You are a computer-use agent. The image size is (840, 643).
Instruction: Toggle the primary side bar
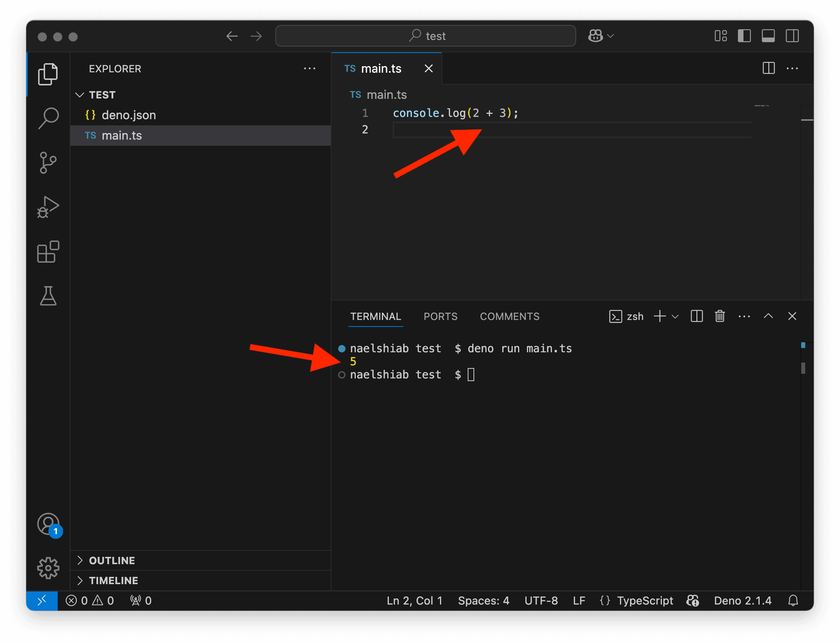pos(744,36)
